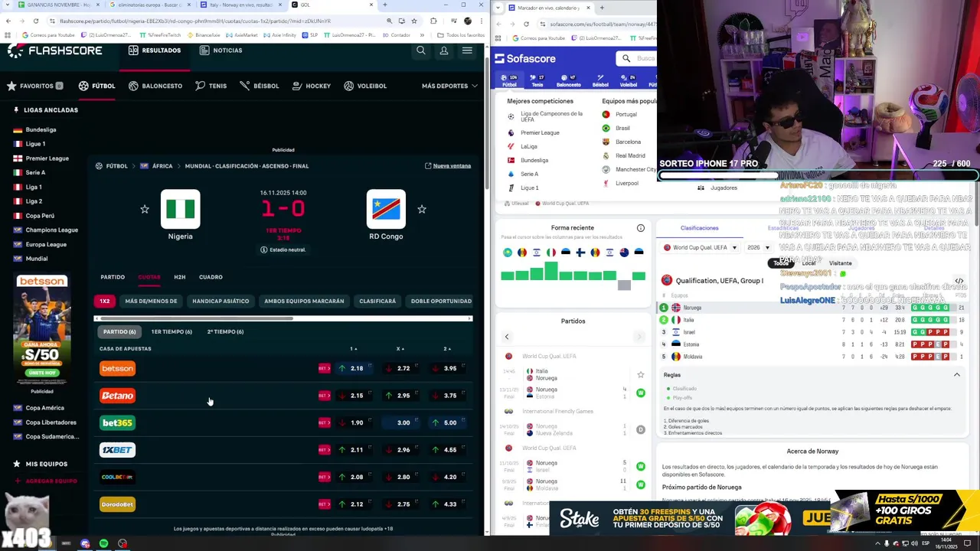980x551 pixels.
Task: Click the RD Congo team flag
Action: click(x=386, y=209)
